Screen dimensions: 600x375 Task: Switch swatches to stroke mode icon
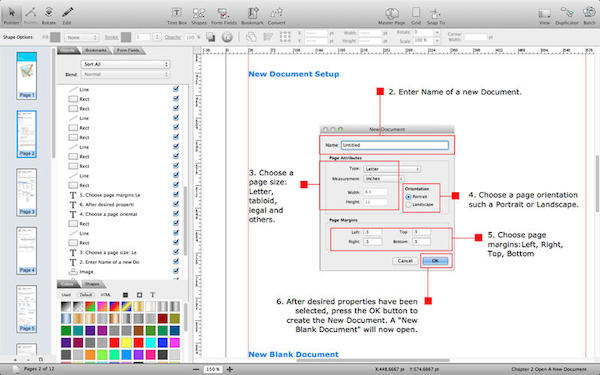point(139,295)
